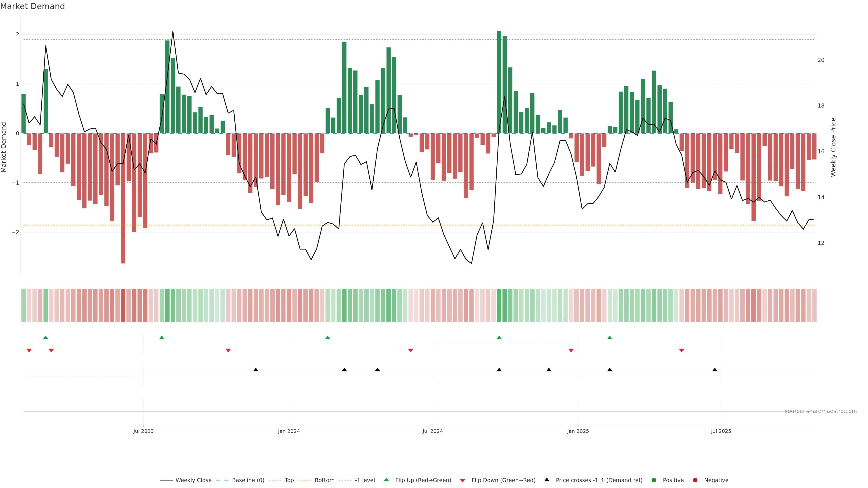Toggle the -1 level legend entry
This screenshot has width=868, height=488.
[365, 480]
